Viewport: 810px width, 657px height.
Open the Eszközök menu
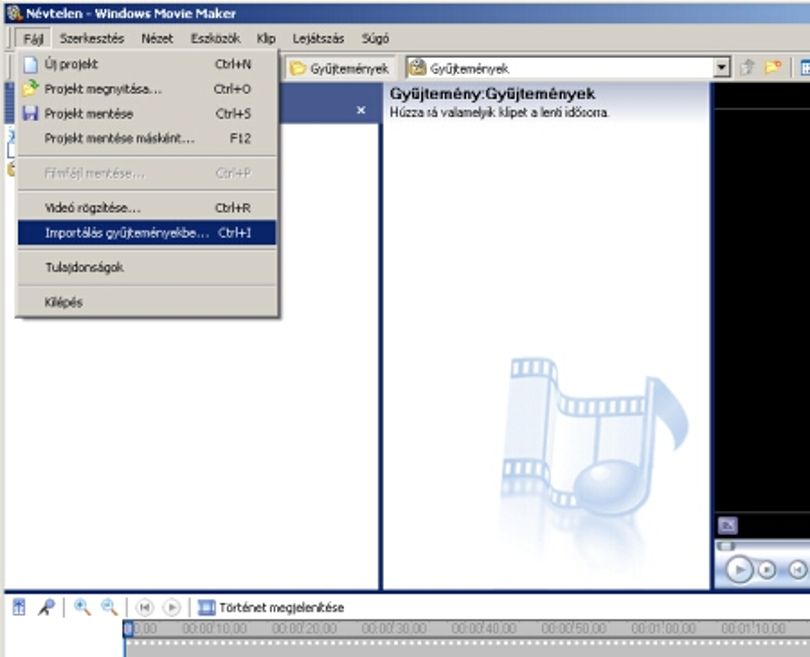click(x=215, y=39)
